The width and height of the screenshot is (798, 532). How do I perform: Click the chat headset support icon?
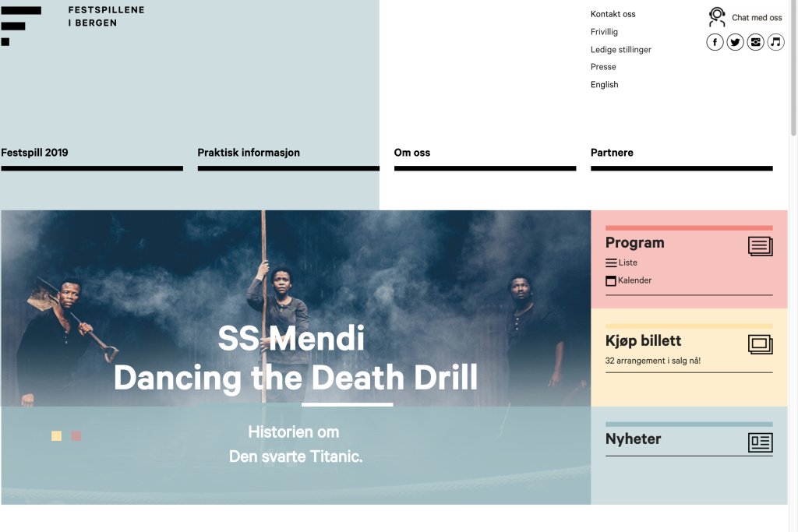pos(717,17)
